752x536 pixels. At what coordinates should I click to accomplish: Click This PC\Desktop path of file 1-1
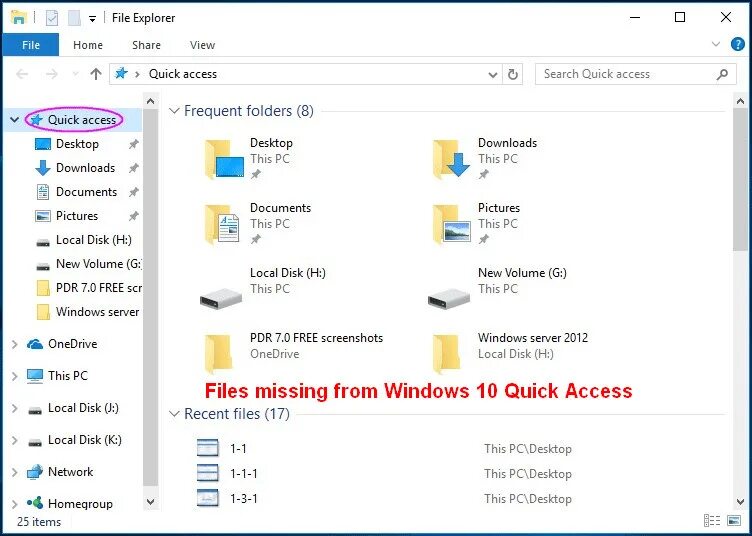528,449
